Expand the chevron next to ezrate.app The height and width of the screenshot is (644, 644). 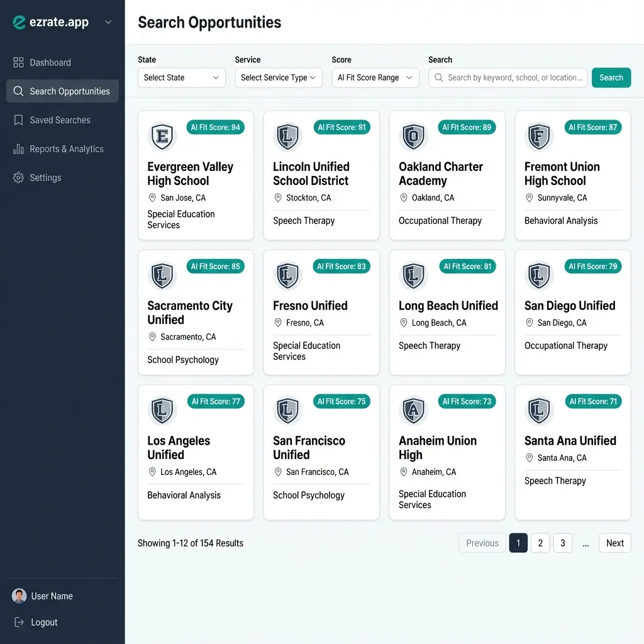[x=107, y=22]
